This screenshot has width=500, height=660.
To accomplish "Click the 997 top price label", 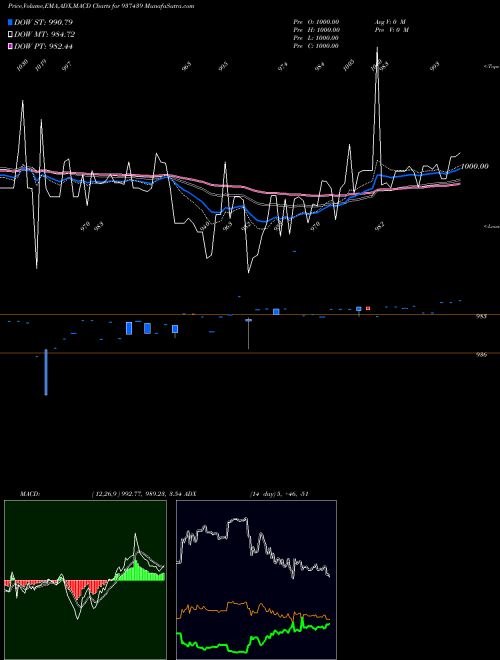I will tap(66, 66).
